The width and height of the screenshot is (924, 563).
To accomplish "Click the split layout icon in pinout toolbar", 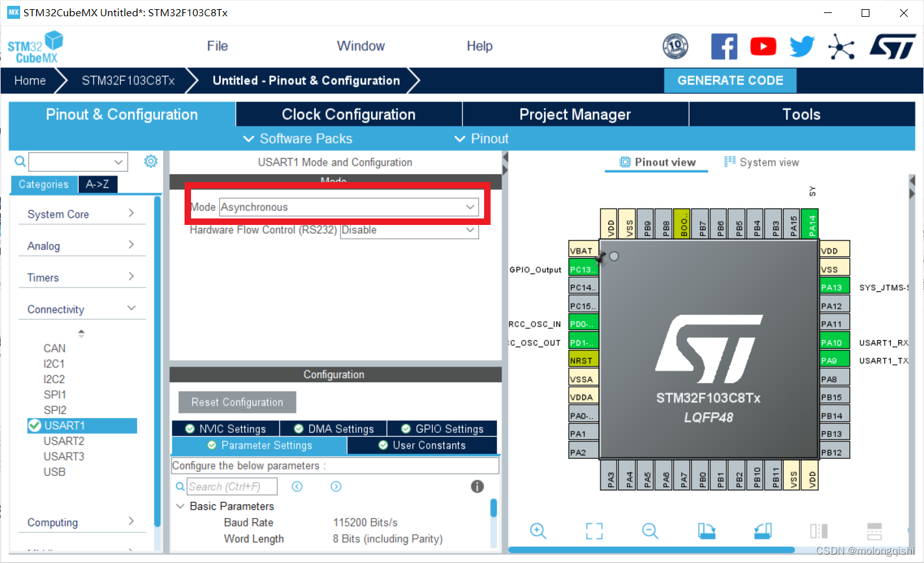I will pos(819,530).
